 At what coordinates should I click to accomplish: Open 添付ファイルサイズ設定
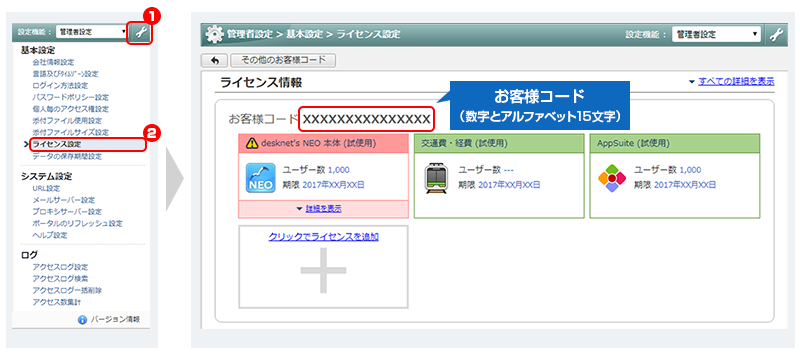tap(70, 133)
